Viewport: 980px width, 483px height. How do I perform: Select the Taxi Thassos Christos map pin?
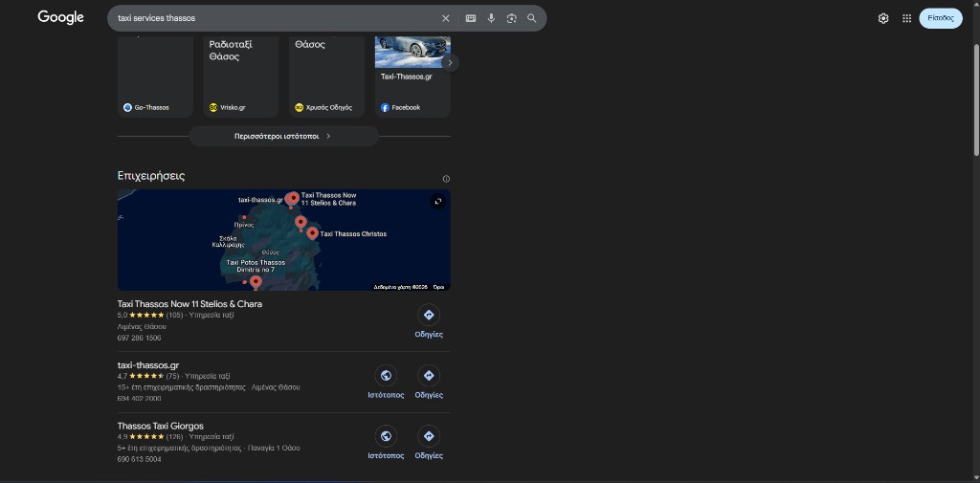[312, 233]
